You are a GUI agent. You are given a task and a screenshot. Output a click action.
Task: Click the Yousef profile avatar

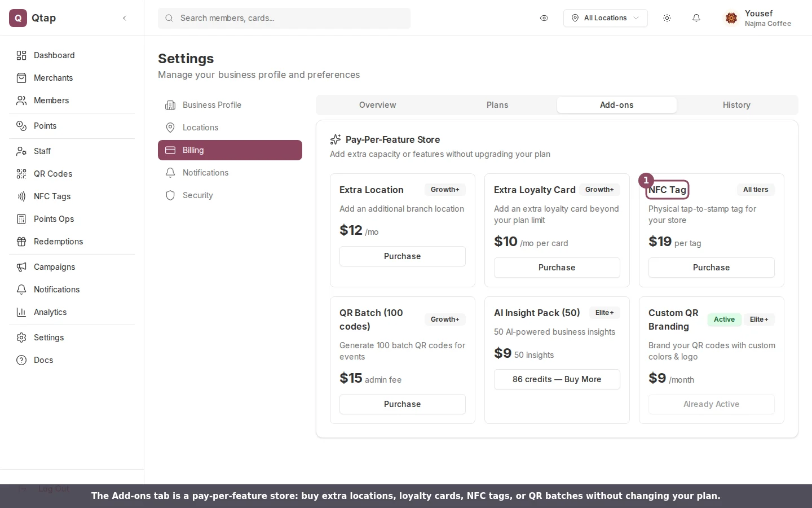click(x=731, y=18)
